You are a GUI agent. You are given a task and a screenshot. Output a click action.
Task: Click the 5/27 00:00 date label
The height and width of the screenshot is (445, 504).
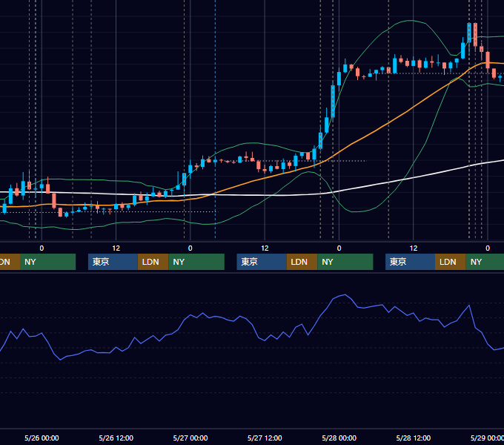[190, 438]
